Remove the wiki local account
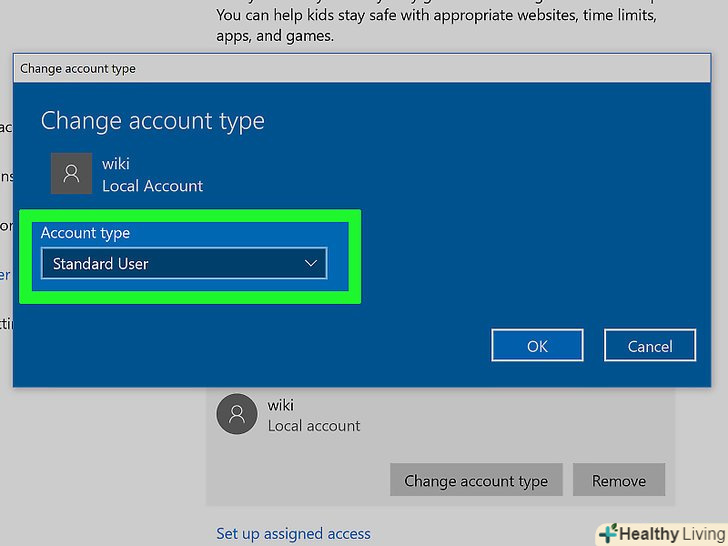This screenshot has height=546, width=728. pyautogui.click(x=619, y=481)
